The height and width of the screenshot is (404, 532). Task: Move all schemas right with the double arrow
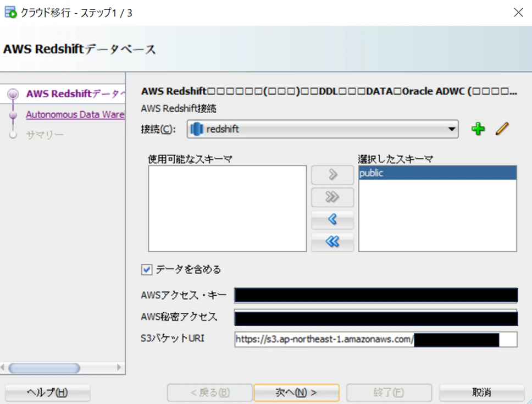coord(332,197)
